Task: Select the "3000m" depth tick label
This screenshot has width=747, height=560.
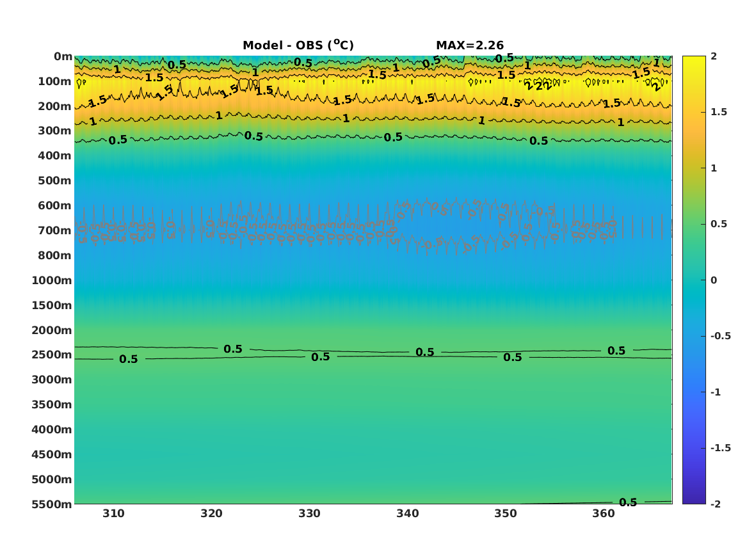Action: pos(52,380)
